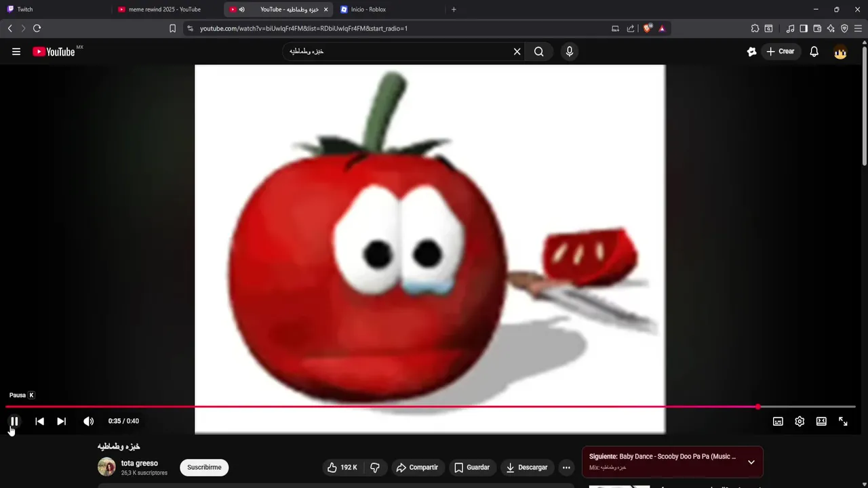
Task: Open the tab search toolbar icon left of the divider
Action: (768, 28)
